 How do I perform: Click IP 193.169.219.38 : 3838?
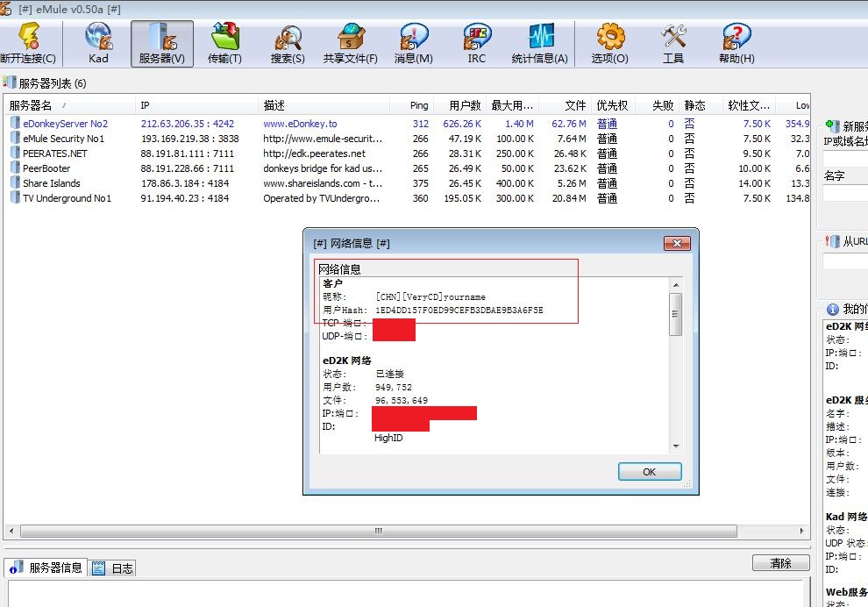pos(190,139)
